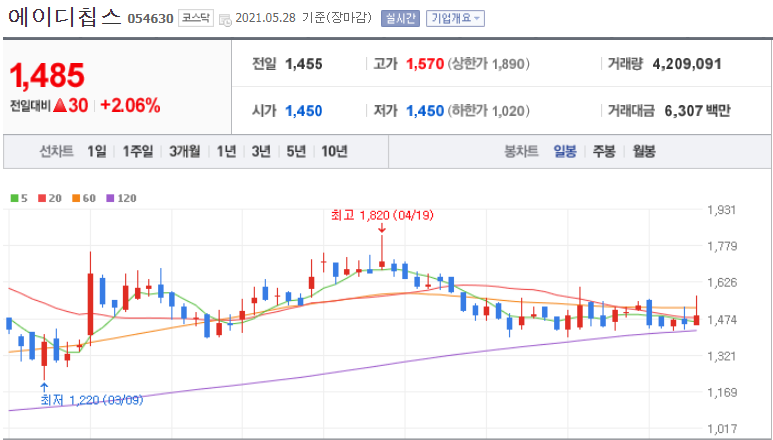Viewport: 773px width, 440px height.
Task: Click the +2.06% change rate
Action: pyautogui.click(x=130, y=105)
